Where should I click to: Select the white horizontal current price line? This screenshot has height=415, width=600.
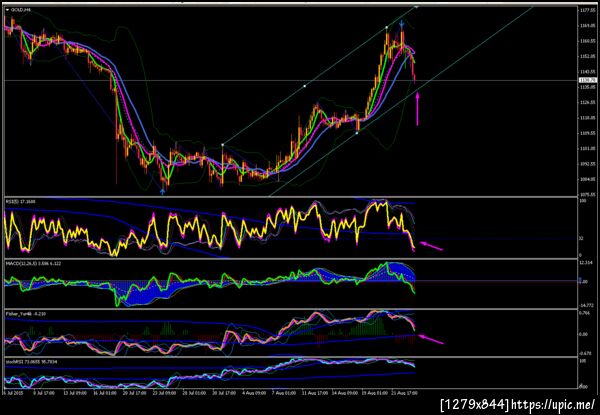[291, 80]
